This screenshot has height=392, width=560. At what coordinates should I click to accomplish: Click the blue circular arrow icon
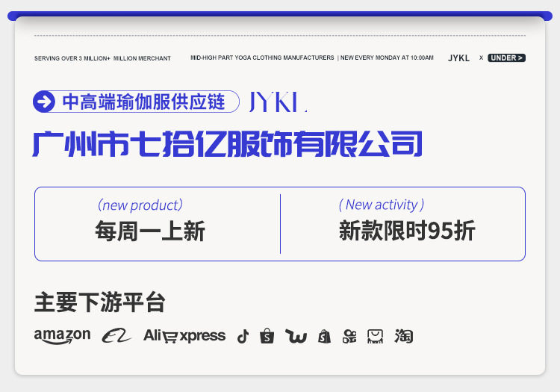pos(44,102)
